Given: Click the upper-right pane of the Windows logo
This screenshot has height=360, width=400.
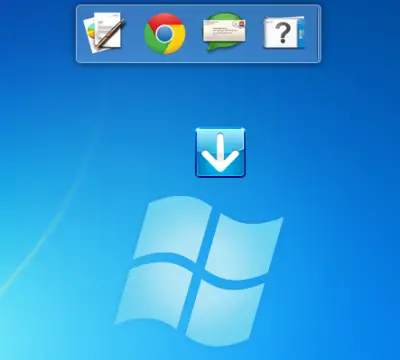Looking at the screenshot, I should (244, 244).
